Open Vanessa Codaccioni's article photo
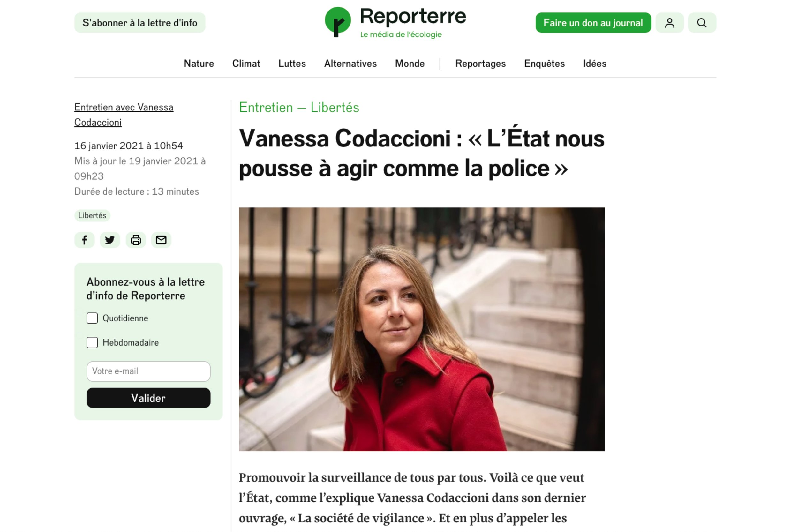The height and width of the screenshot is (532, 798). (x=422, y=329)
